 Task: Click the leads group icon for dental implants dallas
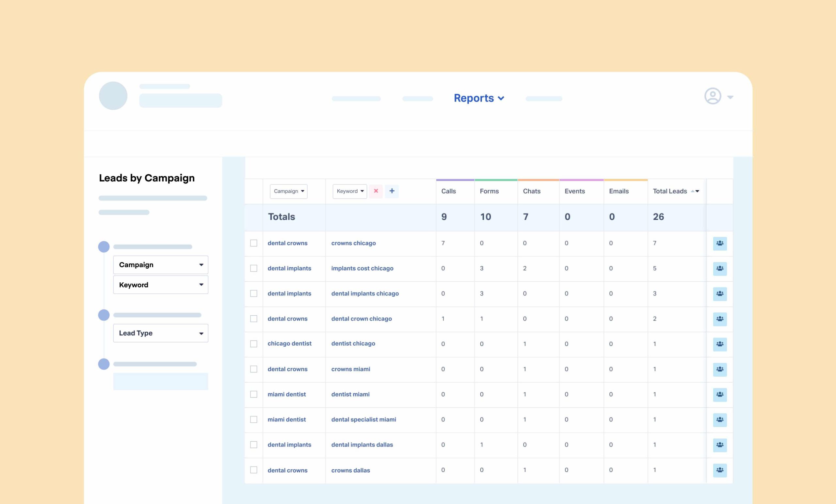720,445
